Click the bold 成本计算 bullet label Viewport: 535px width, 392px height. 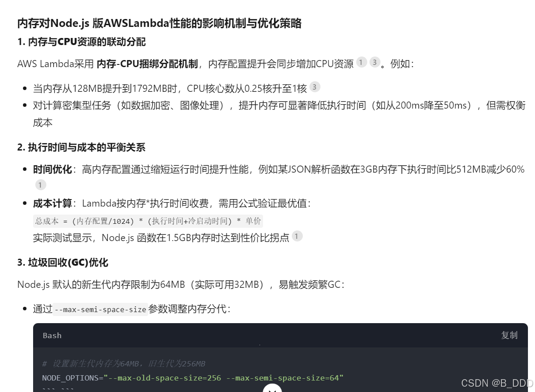(53, 204)
